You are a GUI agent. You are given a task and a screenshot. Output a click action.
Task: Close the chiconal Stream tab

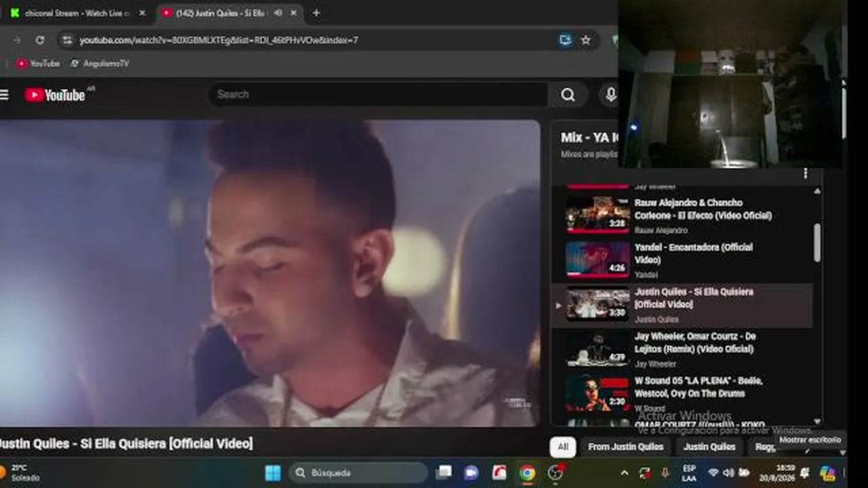pyautogui.click(x=142, y=13)
